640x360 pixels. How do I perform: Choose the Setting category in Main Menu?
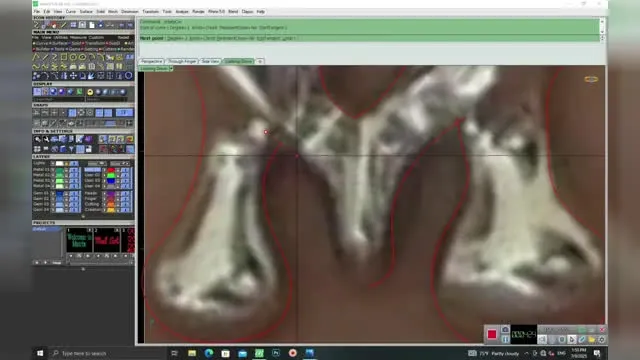pyautogui.click(x=90, y=49)
